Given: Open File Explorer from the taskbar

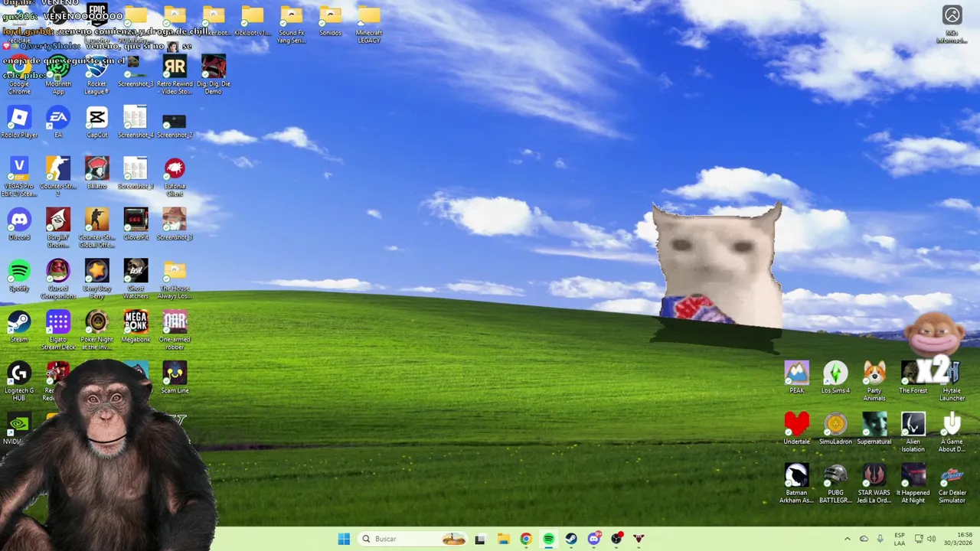Looking at the screenshot, I should 503,539.
